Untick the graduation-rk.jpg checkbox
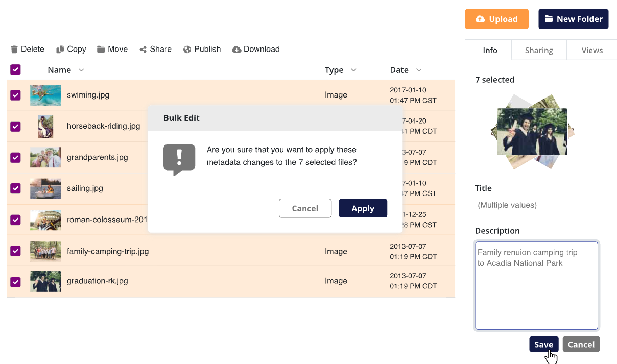Image resolution: width=617 pixels, height=364 pixels. click(15, 281)
